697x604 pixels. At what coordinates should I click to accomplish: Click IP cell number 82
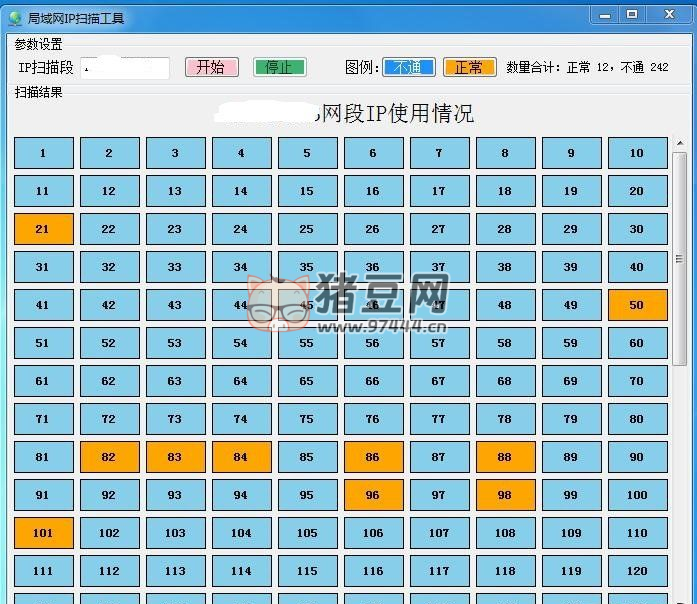coord(109,457)
